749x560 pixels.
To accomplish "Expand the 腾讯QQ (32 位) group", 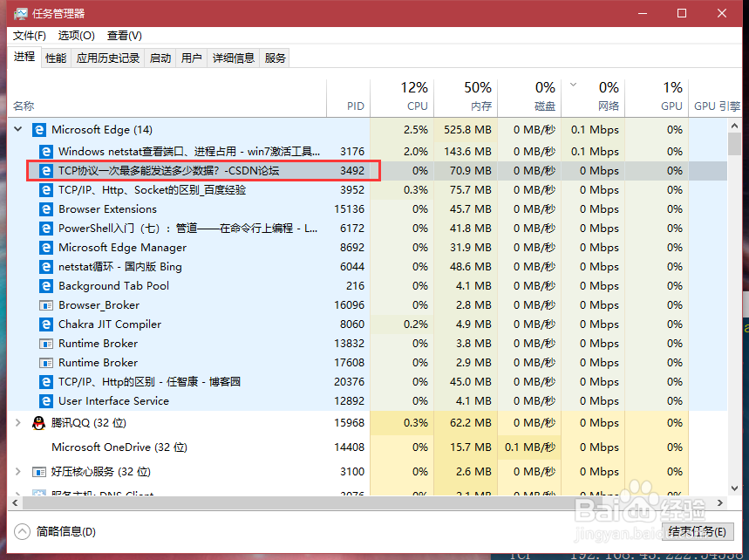I will (18, 423).
